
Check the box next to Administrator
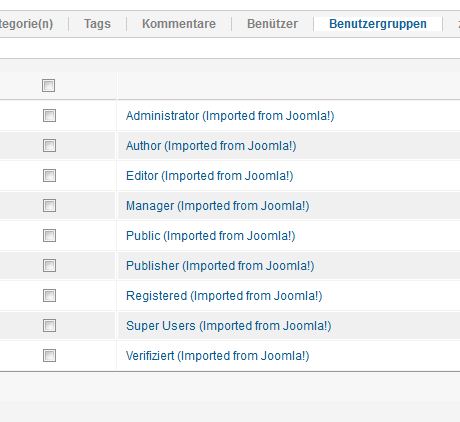tap(49, 116)
